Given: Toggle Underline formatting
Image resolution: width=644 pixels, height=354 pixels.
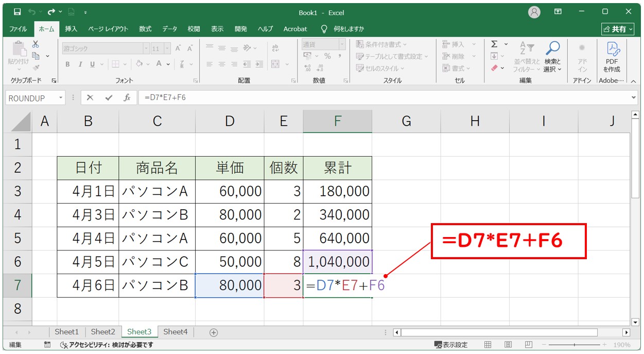Looking at the screenshot, I should [x=93, y=64].
